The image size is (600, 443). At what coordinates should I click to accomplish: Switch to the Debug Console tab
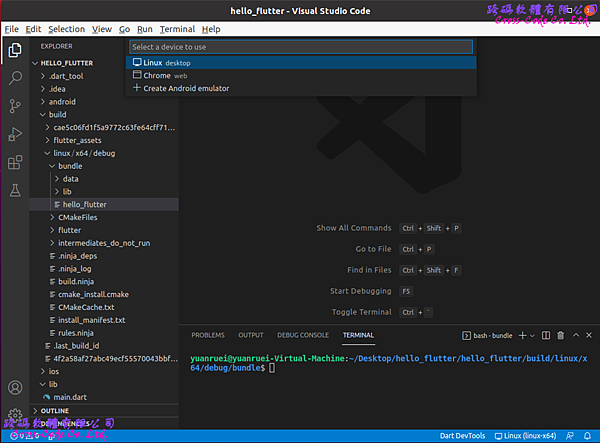[x=302, y=335]
